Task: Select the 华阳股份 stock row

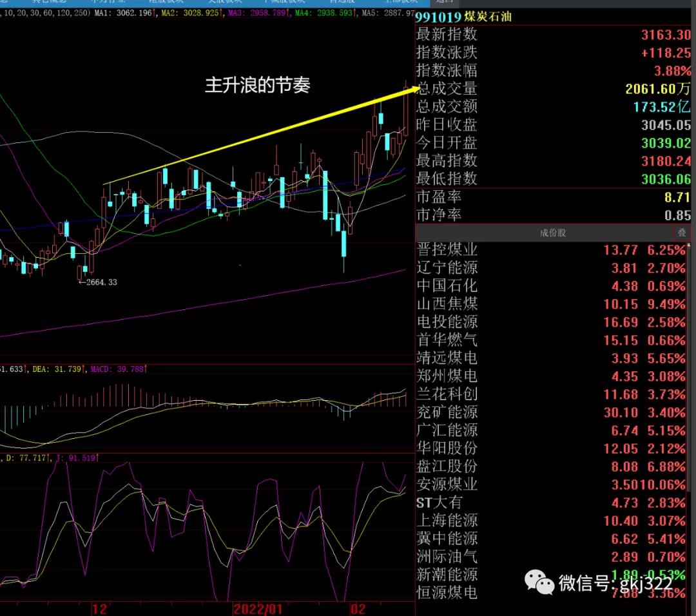Action: pos(551,448)
